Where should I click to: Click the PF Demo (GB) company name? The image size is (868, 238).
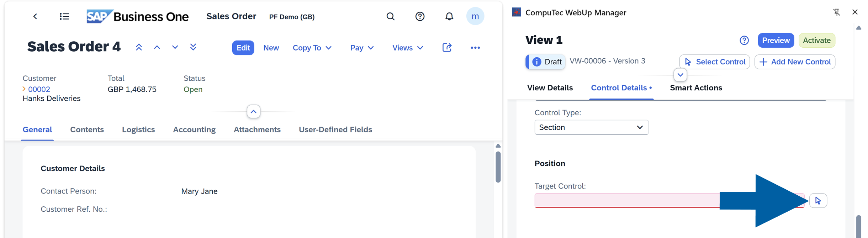(x=292, y=17)
